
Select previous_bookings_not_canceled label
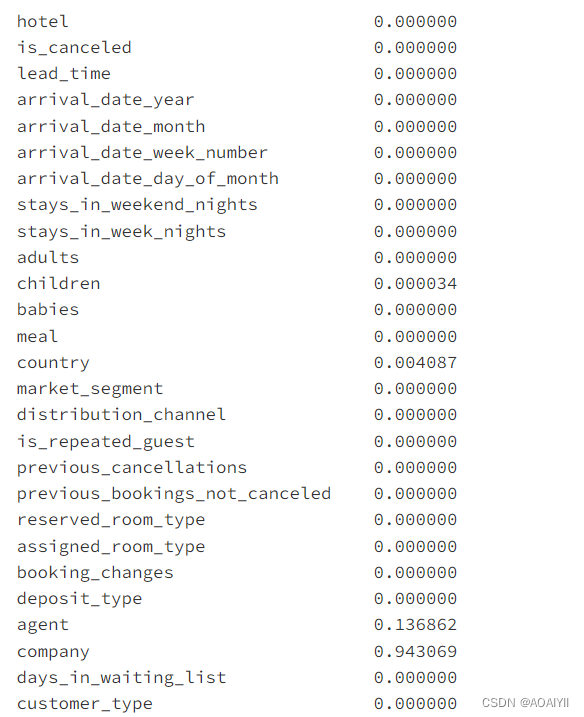[174, 494]
